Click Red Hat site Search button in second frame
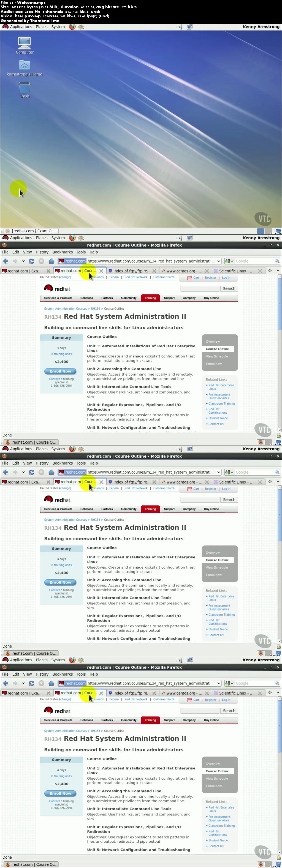 [x=229, y=288]
